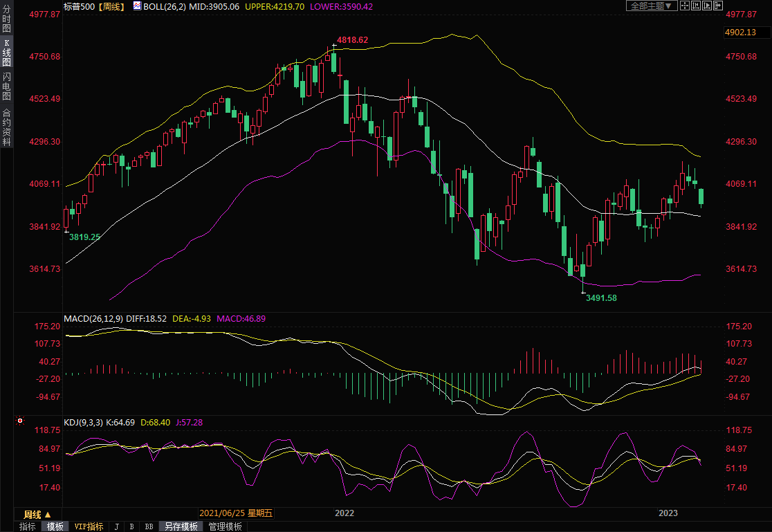Click the 另存模板 button
772x532 pixels.
[x=181, y=526]
